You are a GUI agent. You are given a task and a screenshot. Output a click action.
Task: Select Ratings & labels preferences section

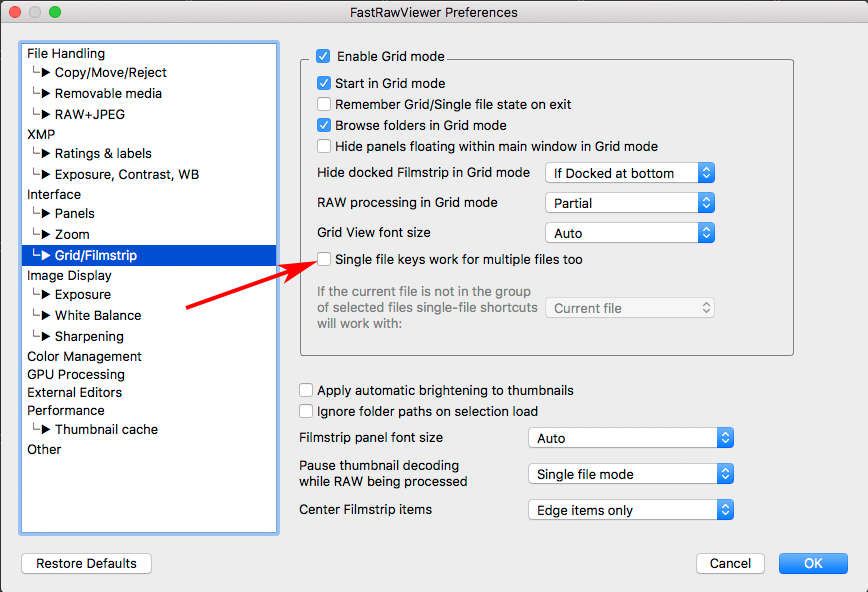point(103,153)
